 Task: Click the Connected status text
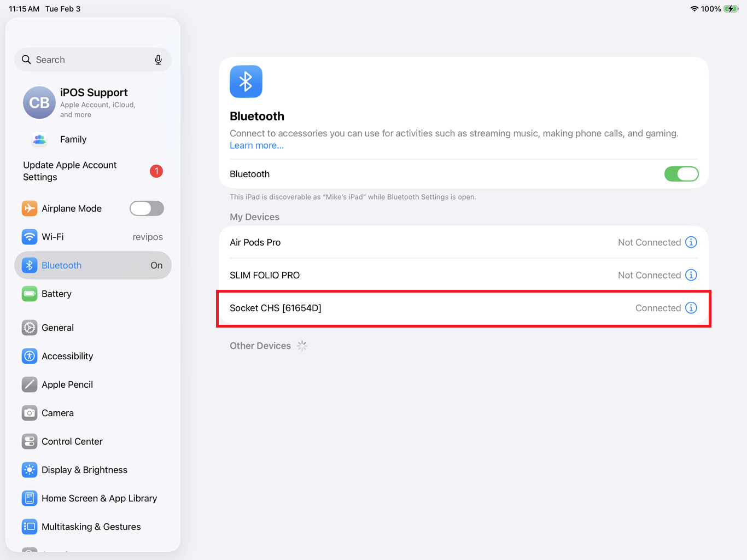658,308
